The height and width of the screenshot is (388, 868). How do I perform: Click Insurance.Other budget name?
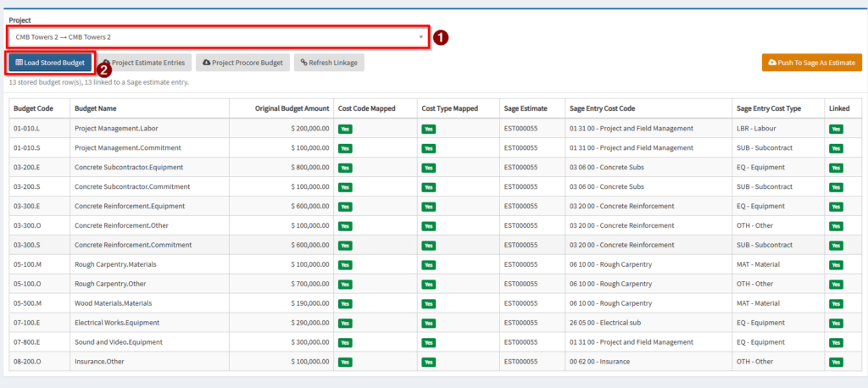point(100,362)
